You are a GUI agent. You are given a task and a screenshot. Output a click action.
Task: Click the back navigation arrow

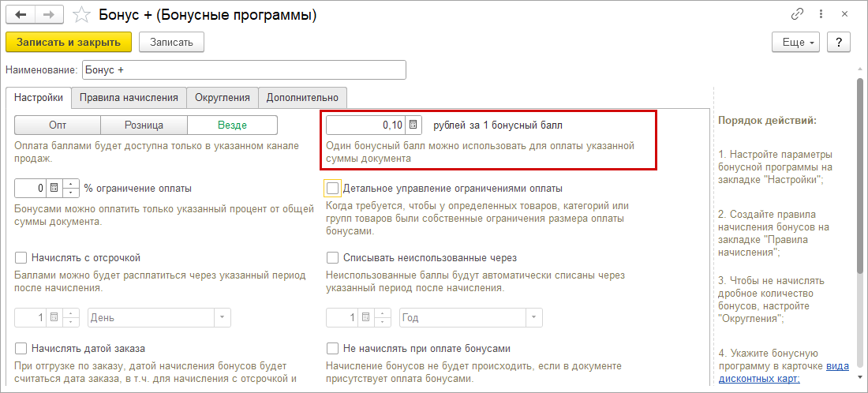tap(21, 15)
